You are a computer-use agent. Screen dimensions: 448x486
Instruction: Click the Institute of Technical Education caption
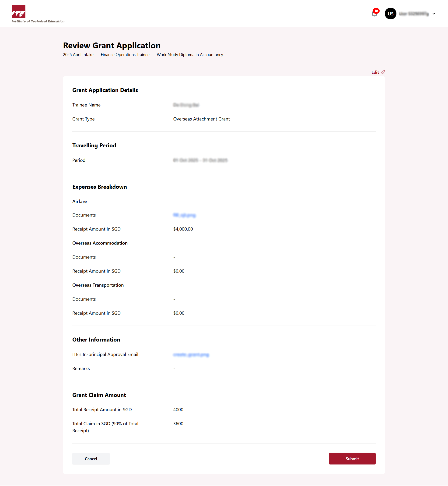[x=38, y=21]
